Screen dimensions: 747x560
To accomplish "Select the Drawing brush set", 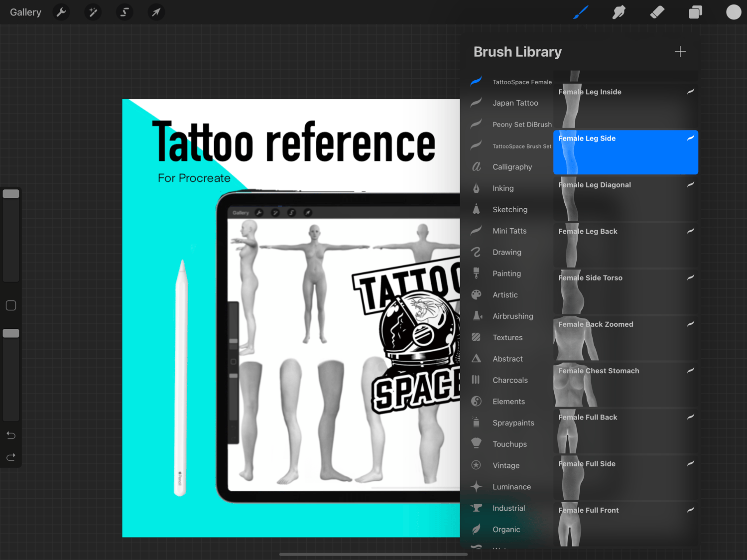I will click(511, 252).
